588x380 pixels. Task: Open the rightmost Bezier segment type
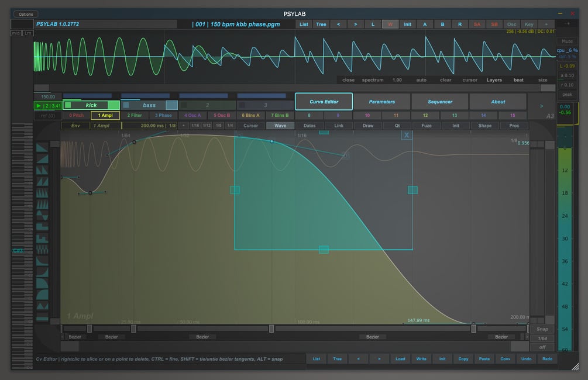pos(501,337)
